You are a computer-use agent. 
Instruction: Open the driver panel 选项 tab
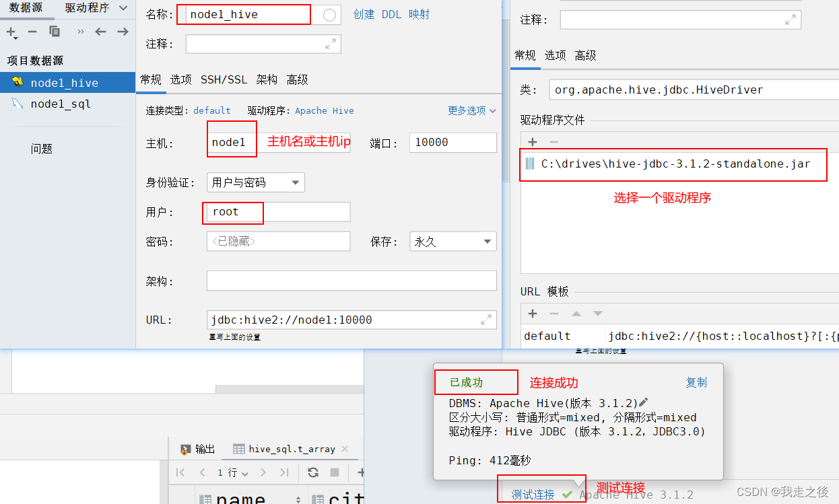tap(556, 55)
